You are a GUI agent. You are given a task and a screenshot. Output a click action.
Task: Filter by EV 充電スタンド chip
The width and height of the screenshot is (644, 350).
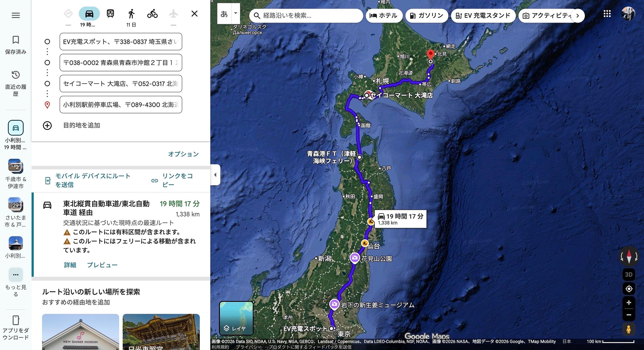coord(483,15)
